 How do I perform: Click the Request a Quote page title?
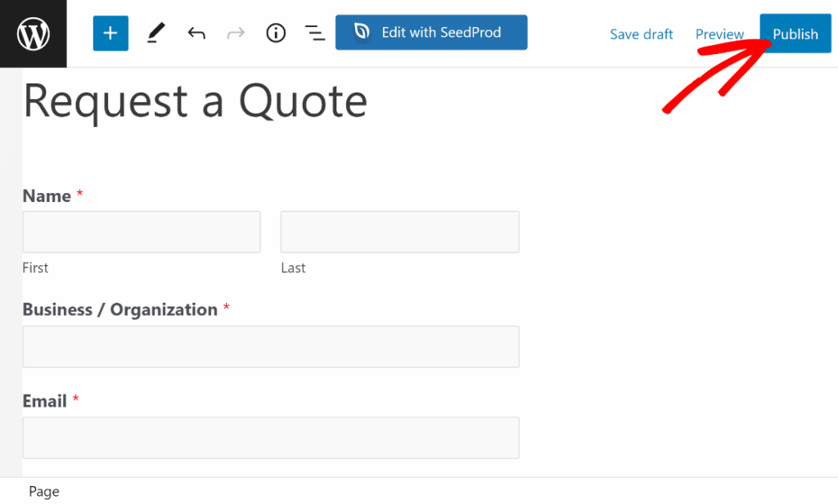coord(195,102)
